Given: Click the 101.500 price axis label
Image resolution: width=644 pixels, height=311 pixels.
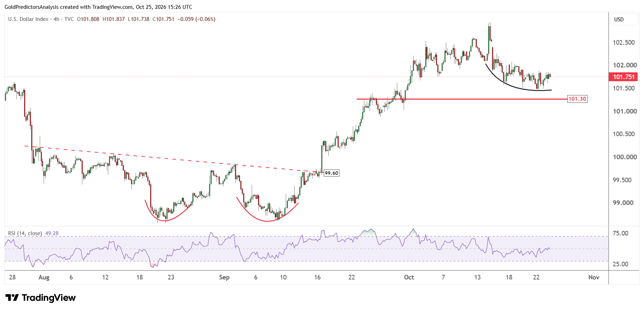Looking at the screenshot, I should pyautogui.click(x=624, y=88).
